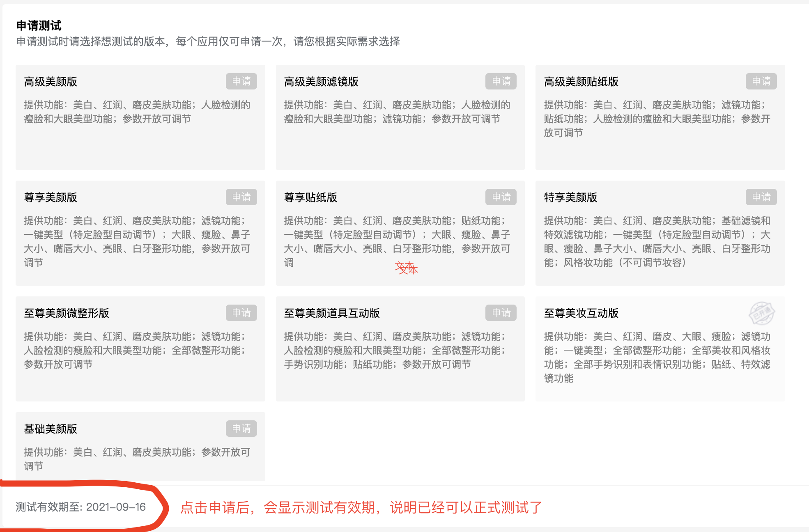Apply for 至尊美颜微整形版

[x=241, y=313]
